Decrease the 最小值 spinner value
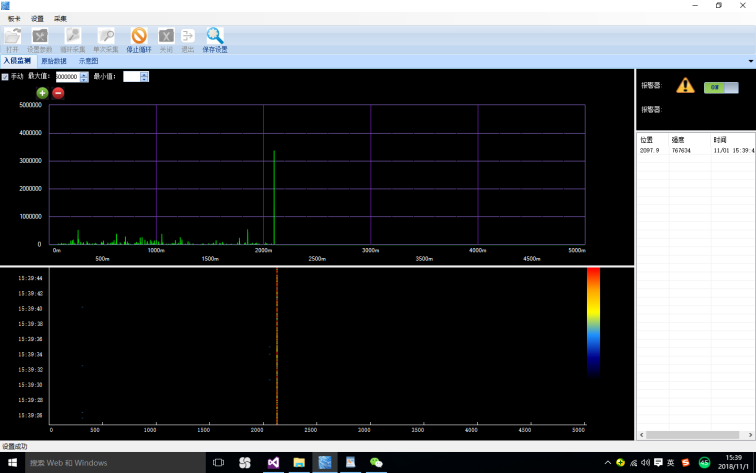This screenshot has height=473, width=756. tap(144, 79)
